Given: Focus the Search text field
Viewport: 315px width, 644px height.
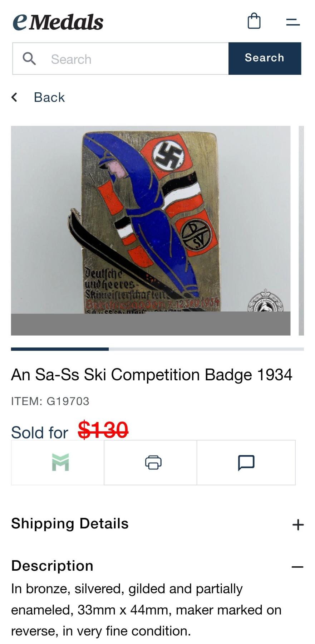Looking at the screenshot, I should click(x=120, y=58).
